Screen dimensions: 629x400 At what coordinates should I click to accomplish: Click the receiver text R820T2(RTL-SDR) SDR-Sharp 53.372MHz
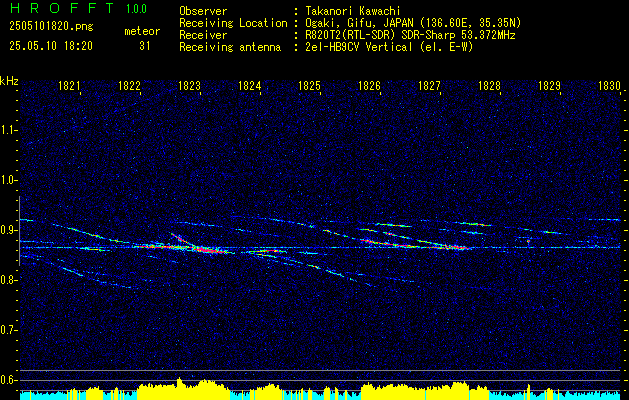point(408,35)
